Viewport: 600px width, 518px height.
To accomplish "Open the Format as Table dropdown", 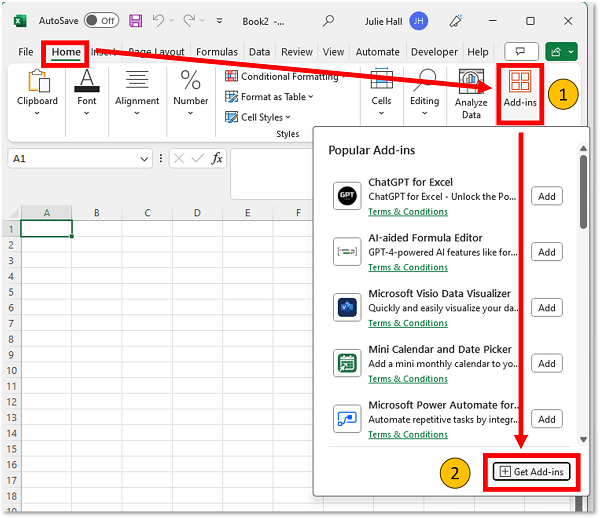I will point(270,97).
